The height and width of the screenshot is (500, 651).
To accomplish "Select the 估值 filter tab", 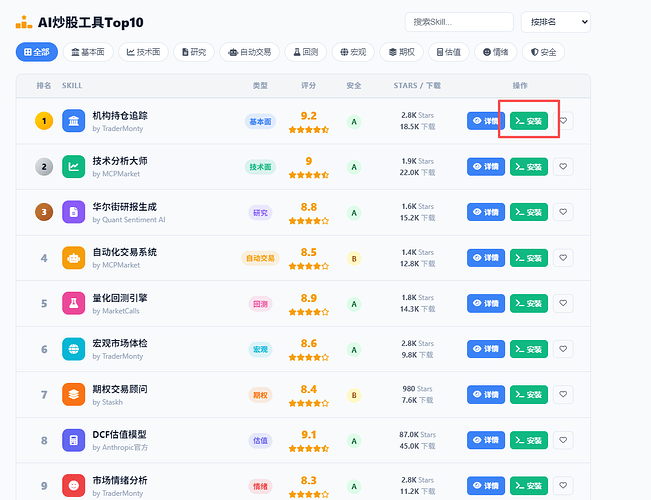I will 449,52.
